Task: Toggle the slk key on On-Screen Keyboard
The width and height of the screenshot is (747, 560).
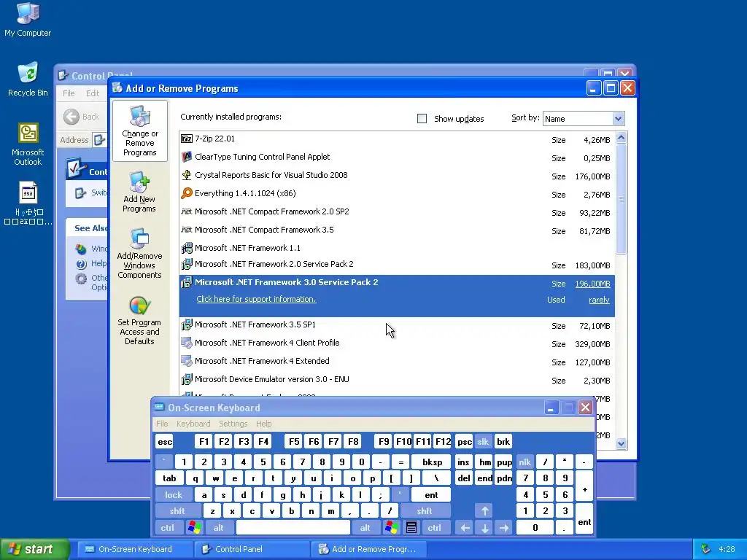Action: click(483, 441)
